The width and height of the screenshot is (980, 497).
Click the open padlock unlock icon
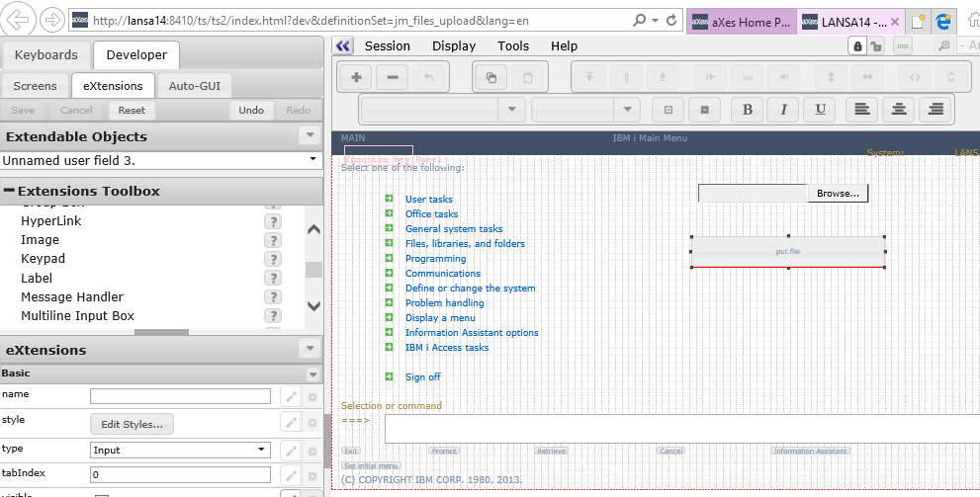tap(876, 46)
